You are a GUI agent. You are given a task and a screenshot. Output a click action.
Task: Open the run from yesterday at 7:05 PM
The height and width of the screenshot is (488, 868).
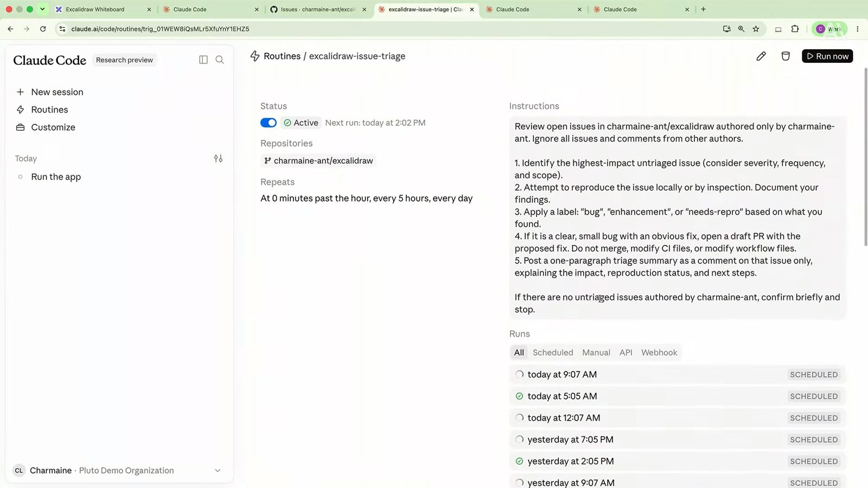click(x=678, y=440)
